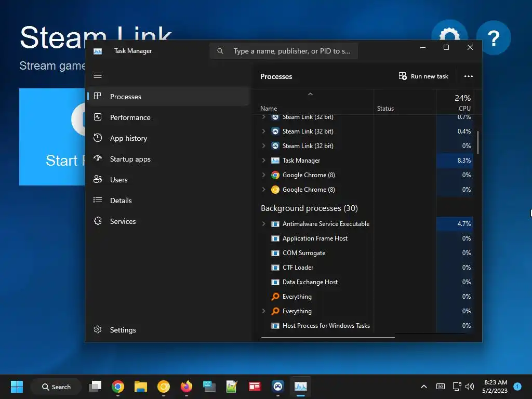
Task: Click the Users icon in the sidebar
Action: point(98,179)
